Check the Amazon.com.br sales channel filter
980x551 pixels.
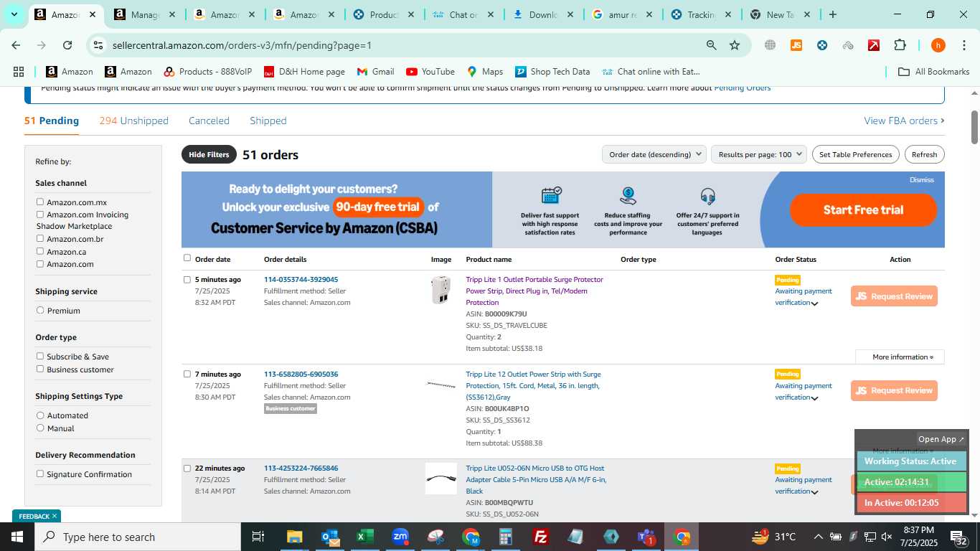40,239
